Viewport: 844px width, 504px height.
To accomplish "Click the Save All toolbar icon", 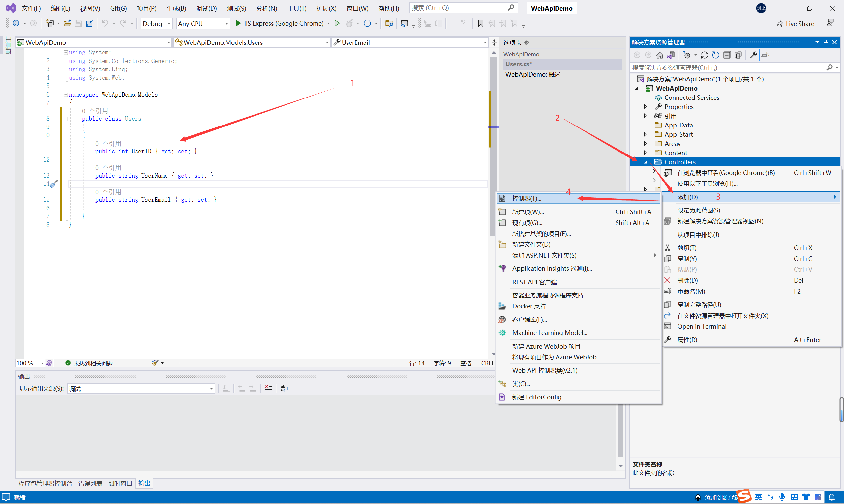I will coord(89,23).
